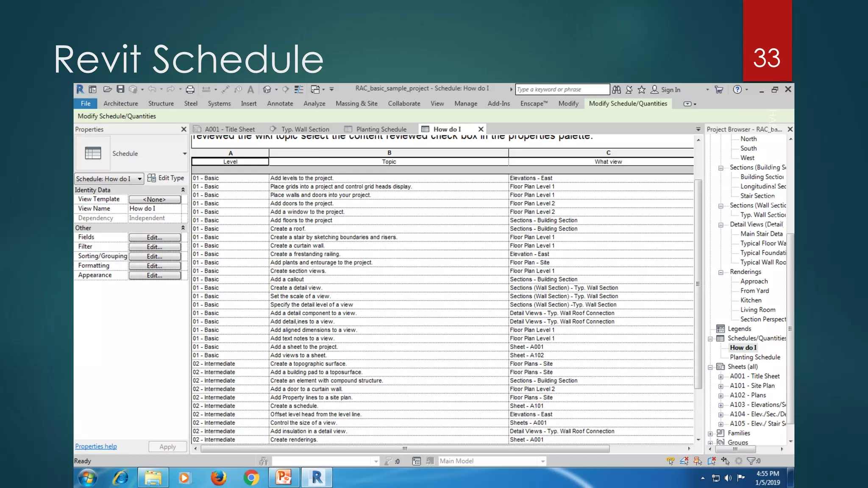Switch to the Annotate ribbon tab
Image resolution: width=868 pixels, height=488 pixels.
280,103
